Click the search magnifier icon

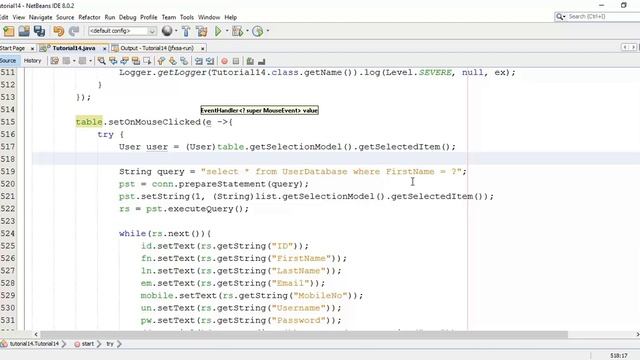(560, 16)
